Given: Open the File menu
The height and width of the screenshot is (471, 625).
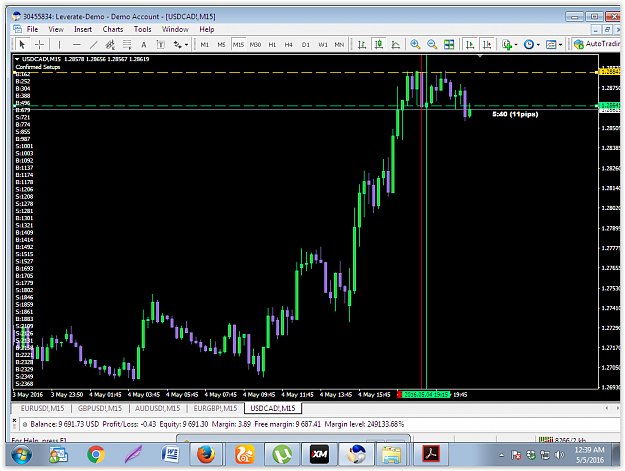Looking at the screenshot, I should [x=32, y=29].
